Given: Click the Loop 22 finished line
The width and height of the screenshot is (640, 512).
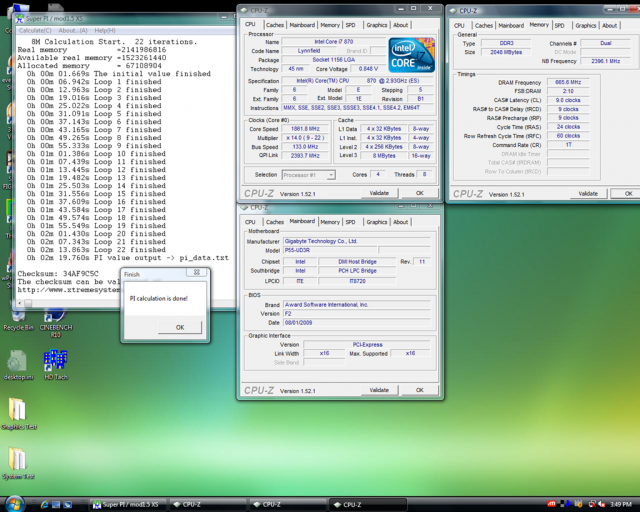Looking at the screenshot, I should click(x=96, y=250).
